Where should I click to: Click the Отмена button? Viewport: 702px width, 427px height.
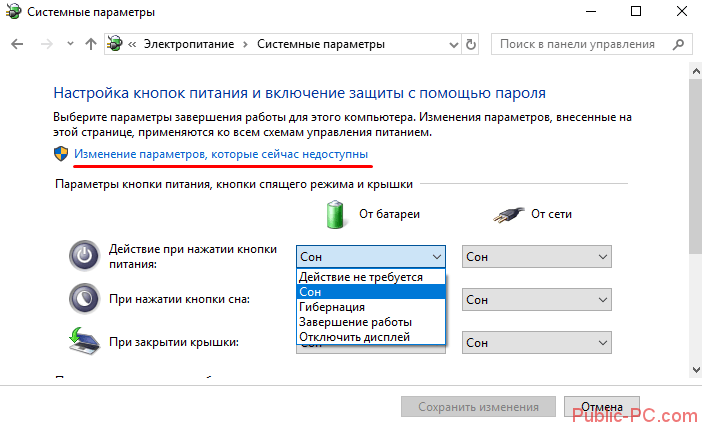point(602,406)
